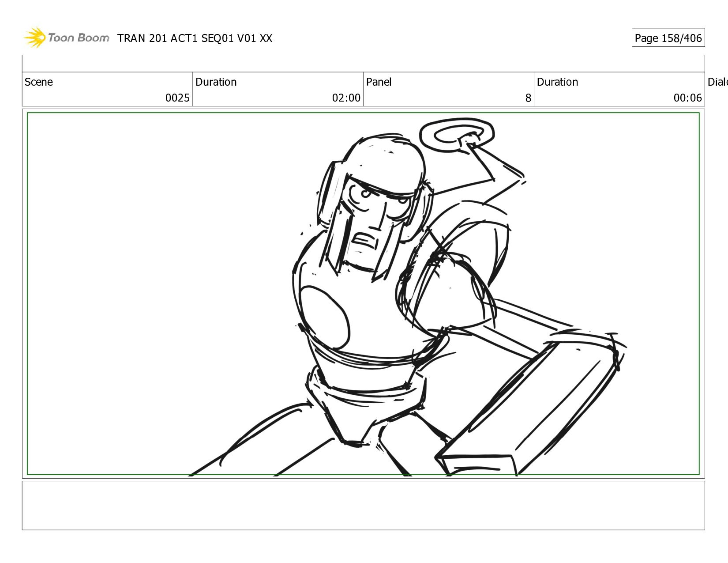Screen dimensions: 728x563
Task: Select the panel number 8
Action: tap(528, 98)
